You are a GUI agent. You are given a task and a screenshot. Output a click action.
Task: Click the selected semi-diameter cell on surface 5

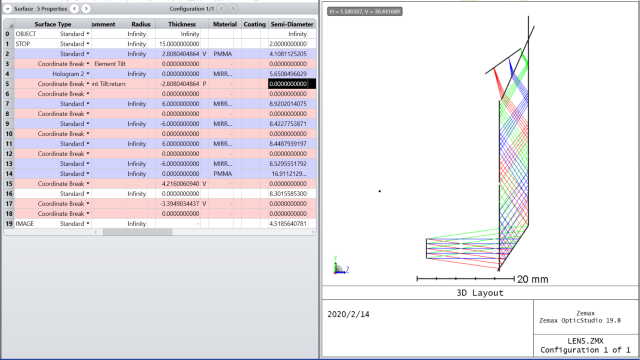pos(291,84)
